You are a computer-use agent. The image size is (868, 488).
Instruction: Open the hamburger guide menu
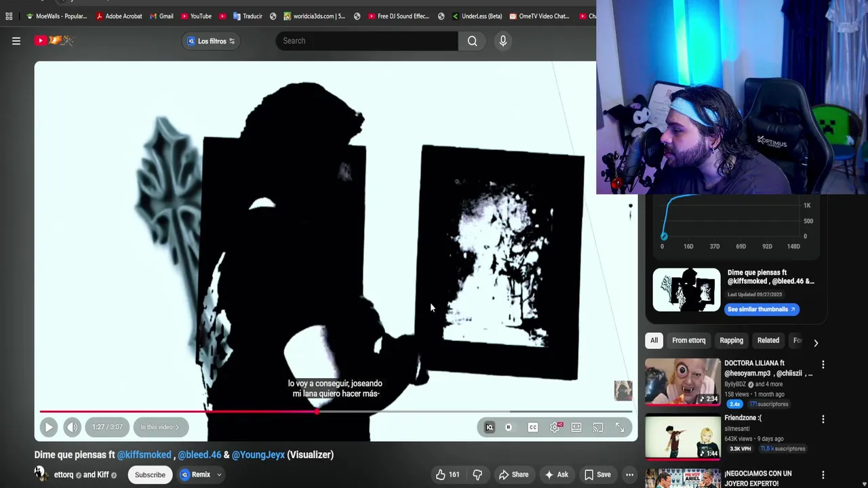click(x=16, y=41)
